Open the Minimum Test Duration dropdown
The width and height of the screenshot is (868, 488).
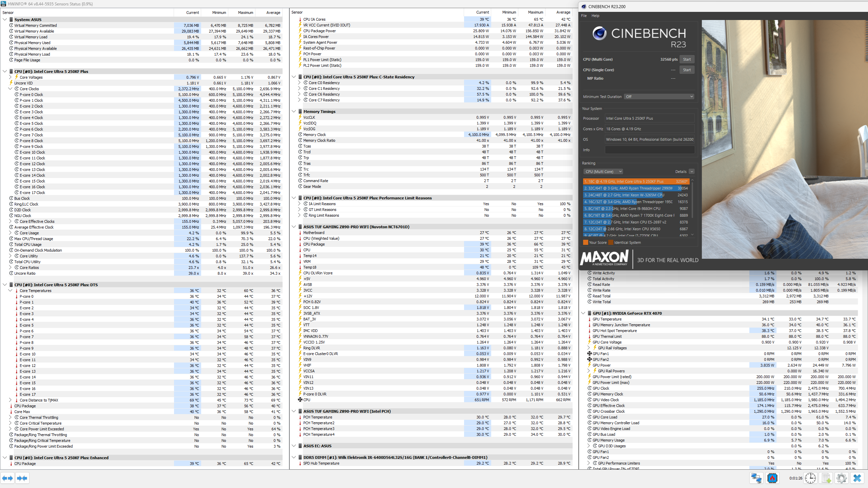tap(659, 97)
